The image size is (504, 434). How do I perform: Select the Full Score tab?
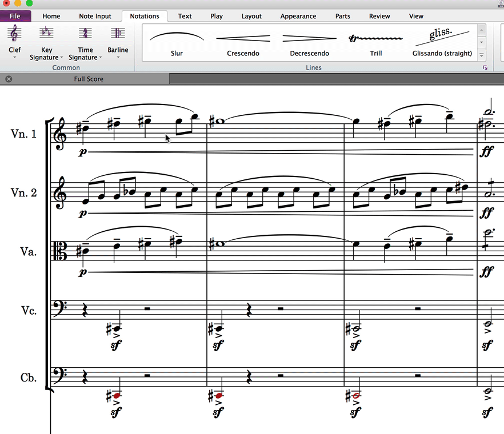(x=89, y=79)
